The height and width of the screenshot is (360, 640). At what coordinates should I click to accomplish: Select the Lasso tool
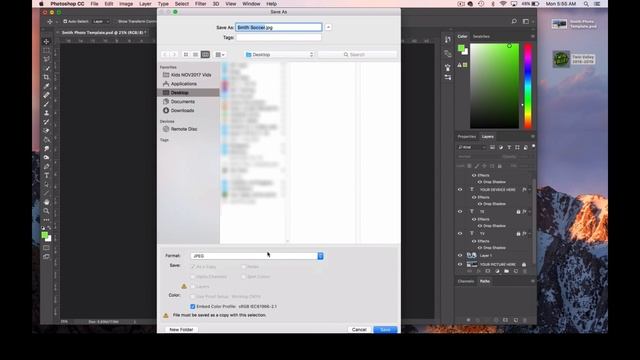click(46, 59)
